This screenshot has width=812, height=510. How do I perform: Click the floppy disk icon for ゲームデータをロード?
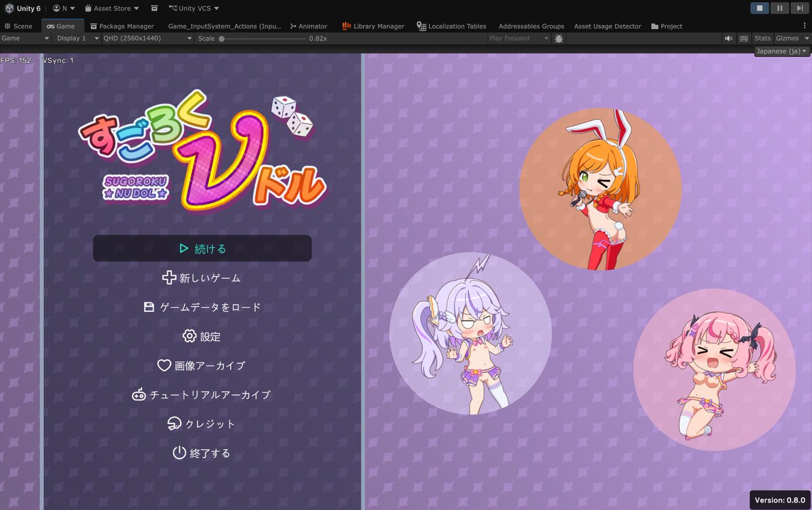click(150, 307)
